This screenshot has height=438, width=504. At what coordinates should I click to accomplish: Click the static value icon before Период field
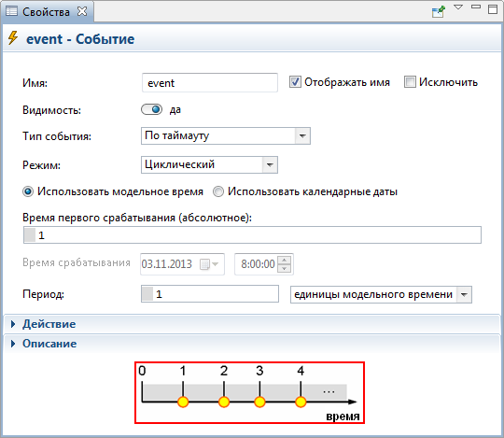coord(147,294)
